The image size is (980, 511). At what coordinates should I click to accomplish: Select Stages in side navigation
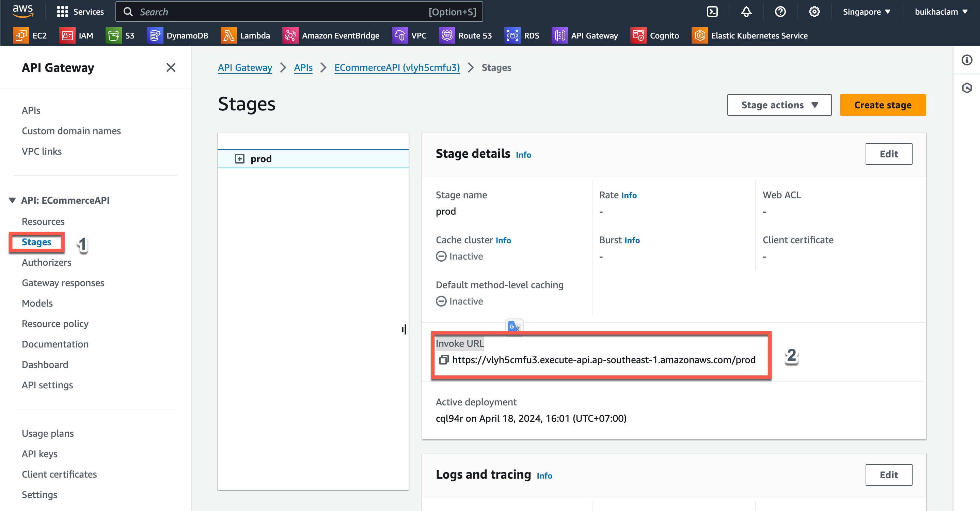tap(36, 242)
